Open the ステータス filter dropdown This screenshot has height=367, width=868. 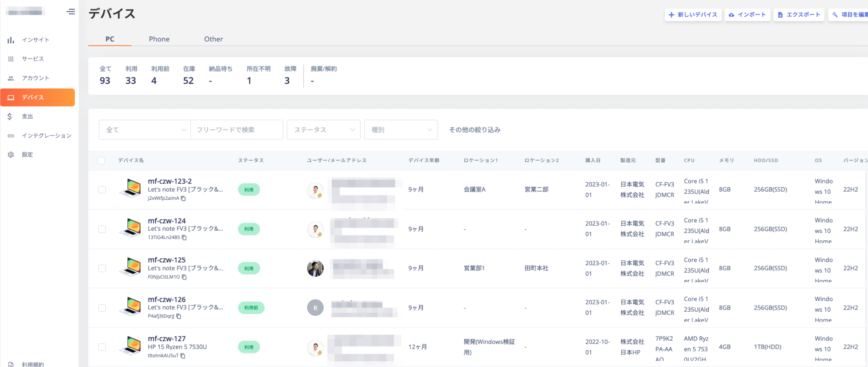[x=323, y=130]
